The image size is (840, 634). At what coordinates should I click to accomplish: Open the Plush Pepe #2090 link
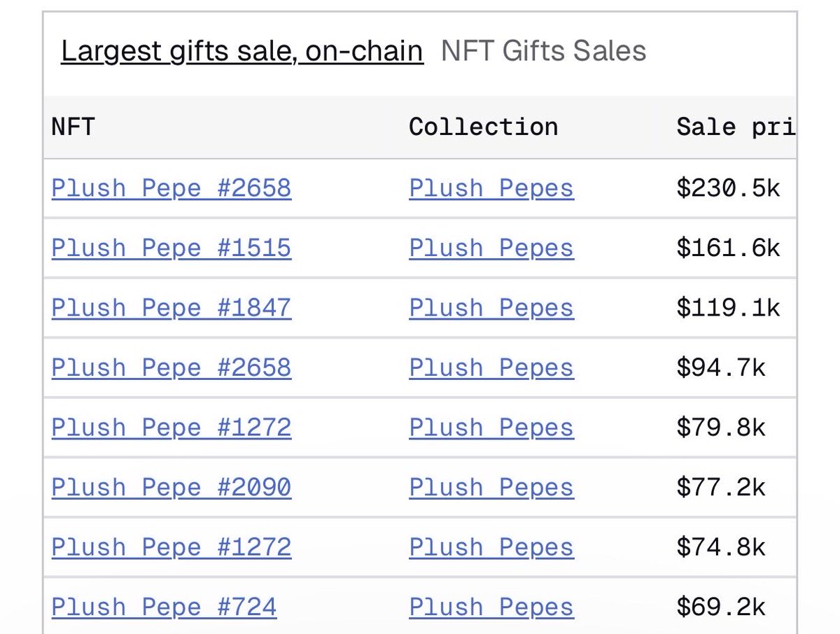coord(171,488)
